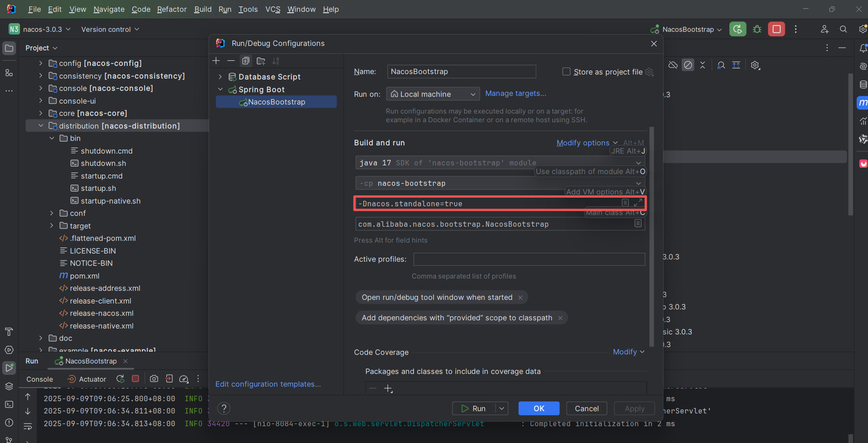The width and height of the screenshot is (868, 443).
Task: Add new run configuration with plus icon
Action: point(216,61)
